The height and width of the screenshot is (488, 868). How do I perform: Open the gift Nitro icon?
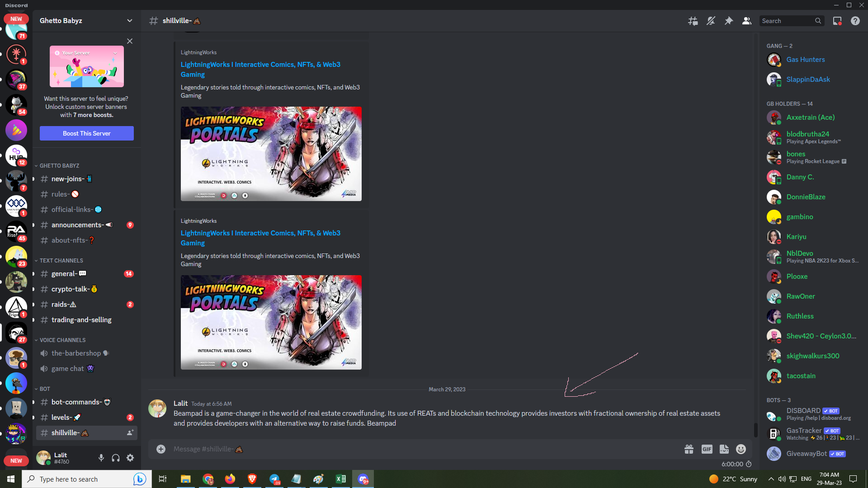(689, 449)
